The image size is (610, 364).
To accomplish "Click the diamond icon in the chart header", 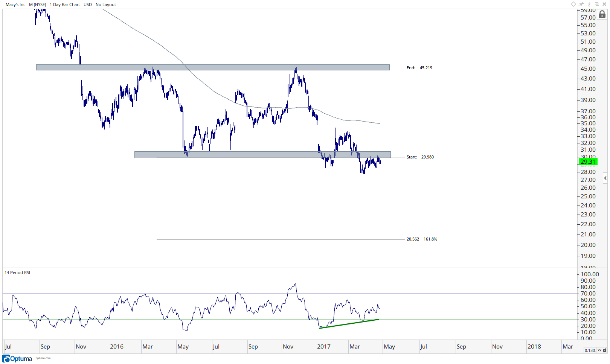I will tap(573, 4).
